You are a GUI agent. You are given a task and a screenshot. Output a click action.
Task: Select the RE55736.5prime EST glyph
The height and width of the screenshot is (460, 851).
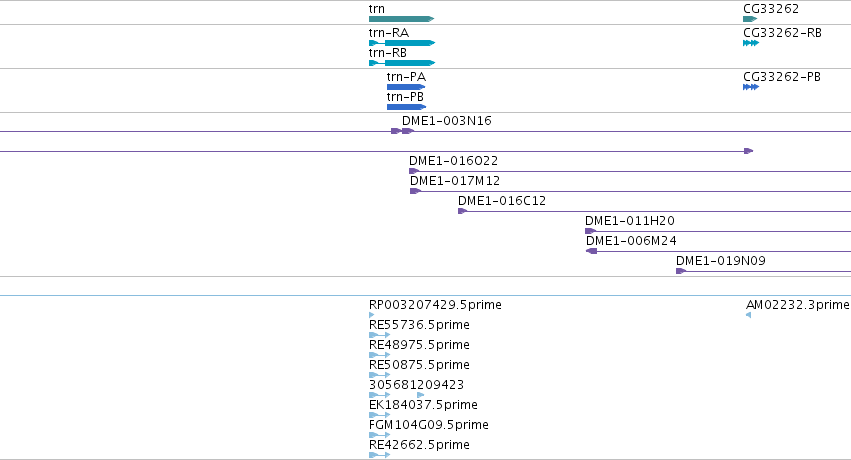click(x=379, y=335)
